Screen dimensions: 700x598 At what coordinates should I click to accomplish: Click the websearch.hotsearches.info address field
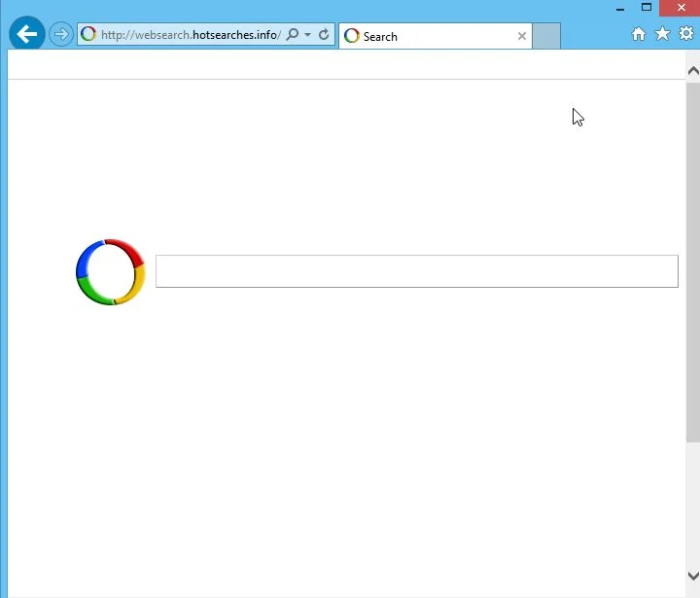(192, 34)
